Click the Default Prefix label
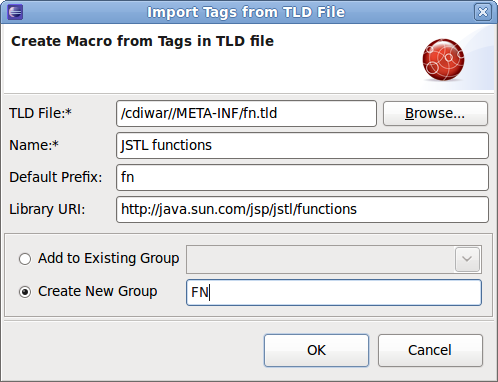Image resolution: width=498 pixels, height=382 pixels. [55, 177]
